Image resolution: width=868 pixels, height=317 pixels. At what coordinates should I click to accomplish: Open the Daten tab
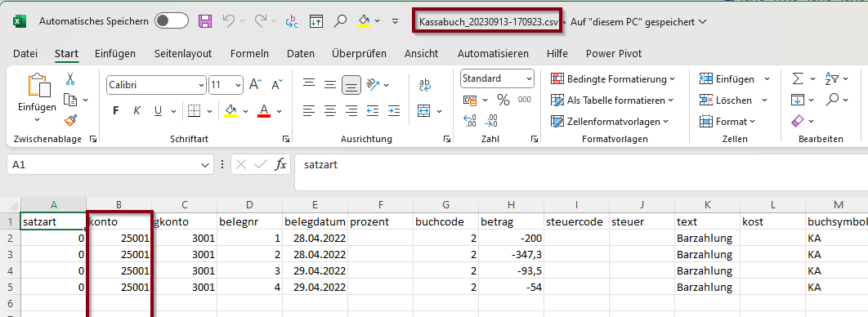tap(301, 54)
